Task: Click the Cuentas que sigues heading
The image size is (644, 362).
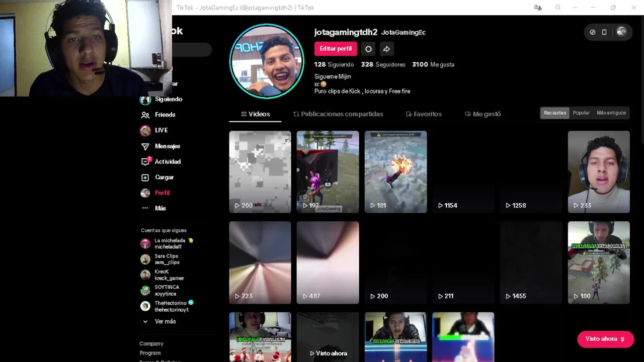Action: click(x=164, y=230)
